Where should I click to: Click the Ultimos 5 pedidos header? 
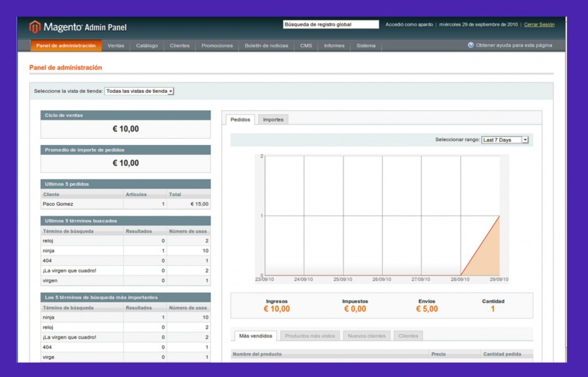click(x=125, y=184)
